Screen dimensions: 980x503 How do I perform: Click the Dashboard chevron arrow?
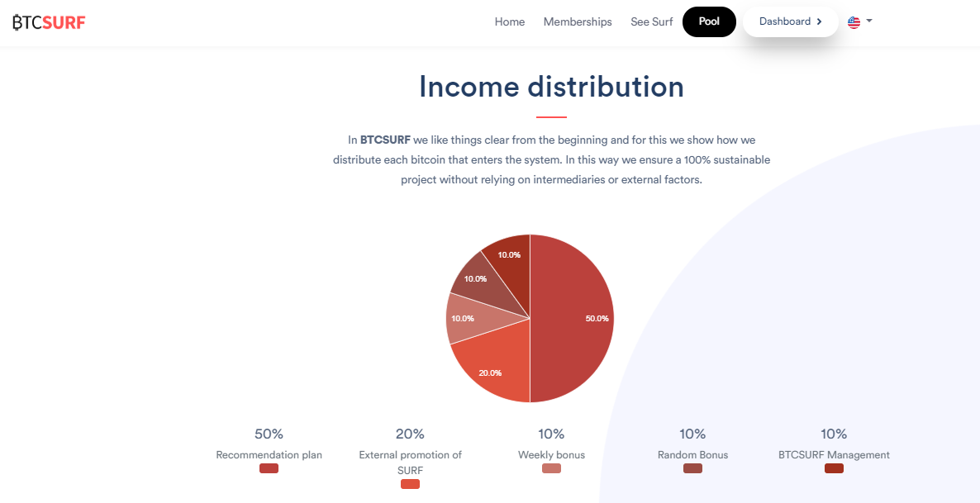(820, 21)
